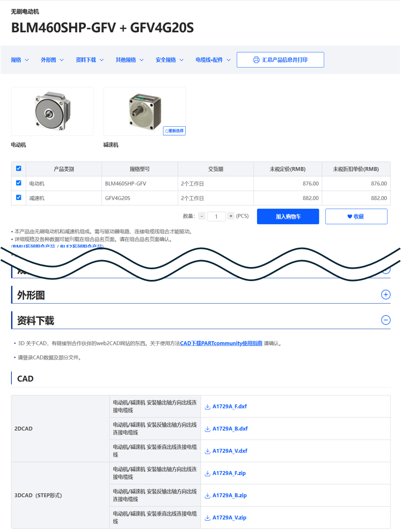401x532 pixels.
Task: Click download icon for A1729A_F.dxf
Action: (207, 407)
